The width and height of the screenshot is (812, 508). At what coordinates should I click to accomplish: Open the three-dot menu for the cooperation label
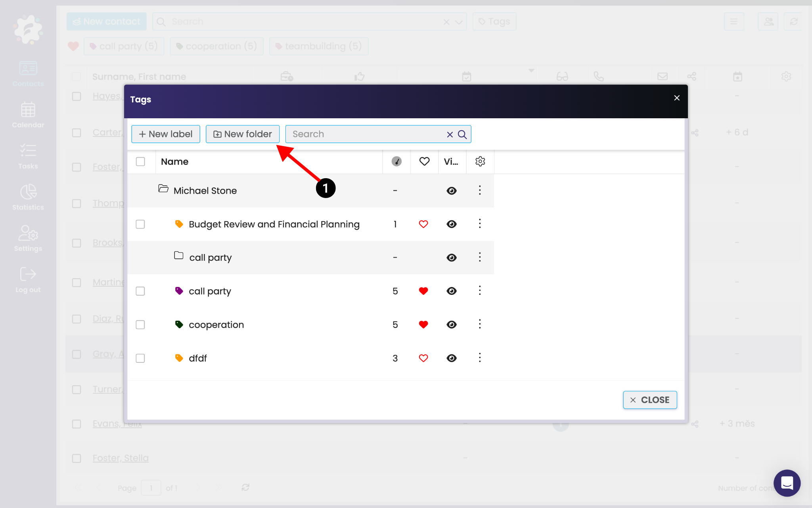(480, 325)
